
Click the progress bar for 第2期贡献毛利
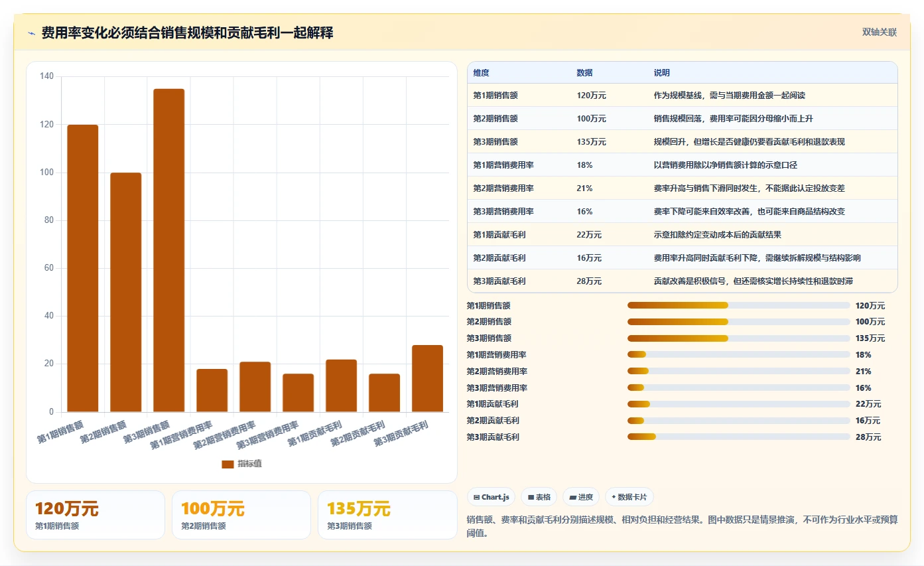click(x=739, y=420)
